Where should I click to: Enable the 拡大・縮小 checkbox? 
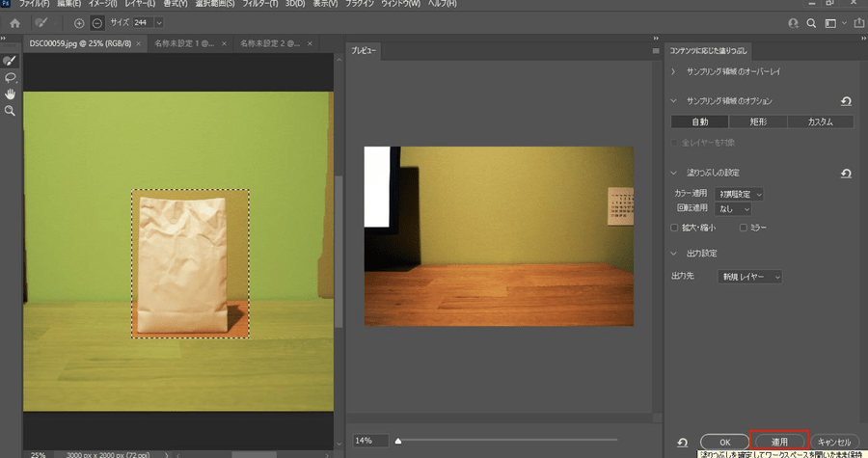click(674, 228)
